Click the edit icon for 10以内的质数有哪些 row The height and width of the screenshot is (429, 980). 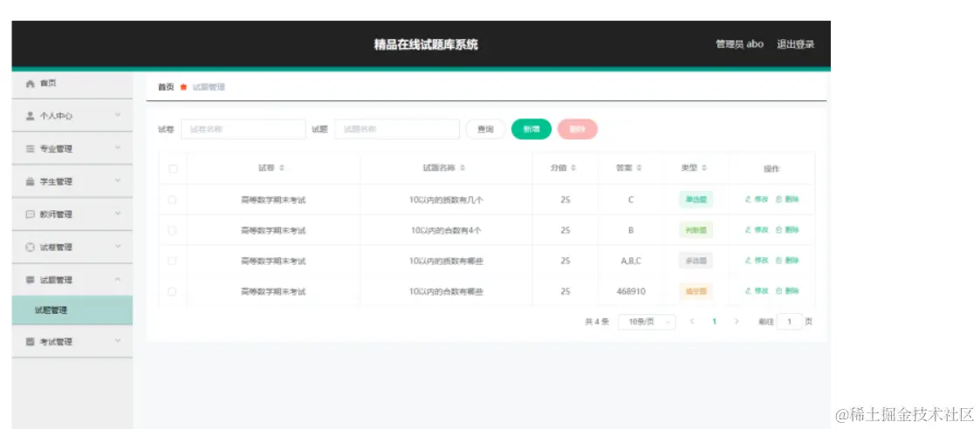click(748, 261)
